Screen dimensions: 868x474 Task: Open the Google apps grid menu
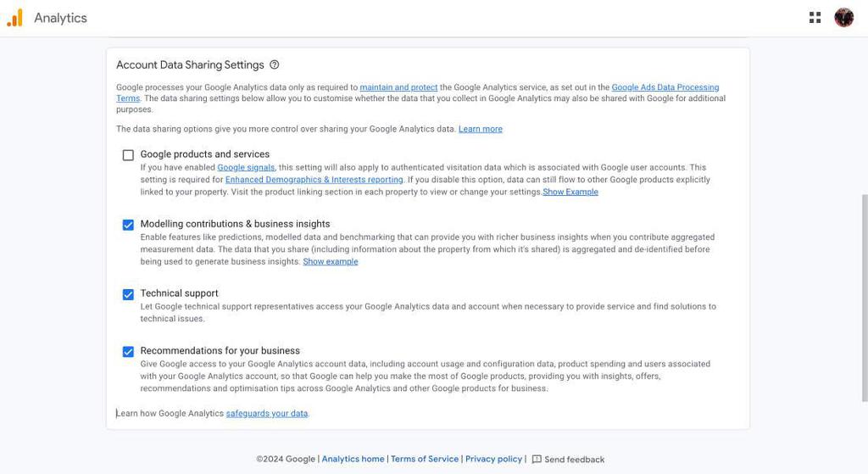point(815,18)
